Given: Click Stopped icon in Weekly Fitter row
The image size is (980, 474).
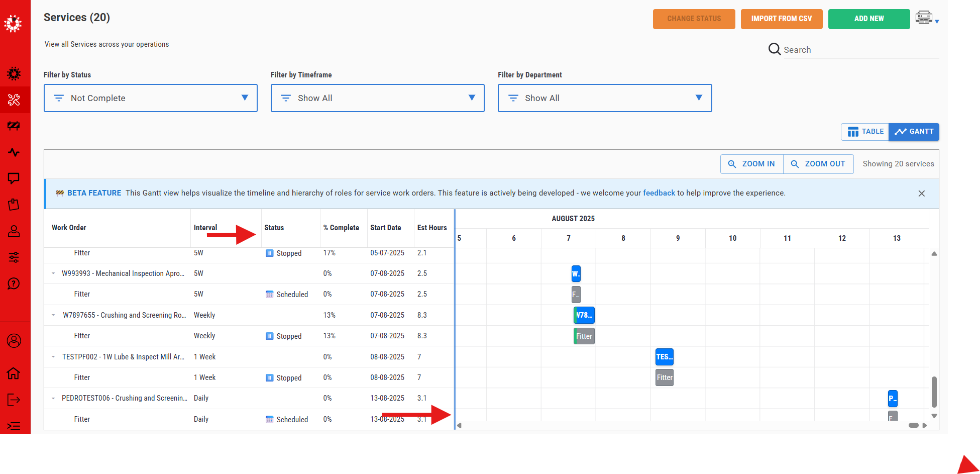Looking at the screenshot, I should tap(270, 336).
